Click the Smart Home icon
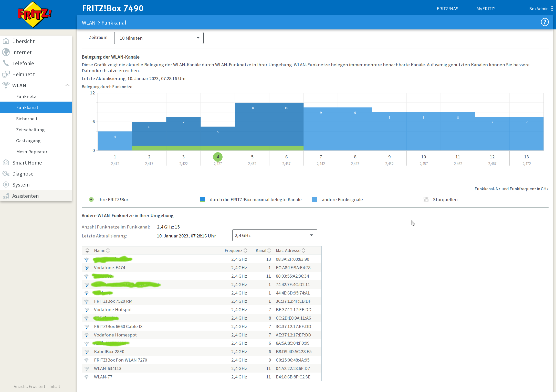 6,162
